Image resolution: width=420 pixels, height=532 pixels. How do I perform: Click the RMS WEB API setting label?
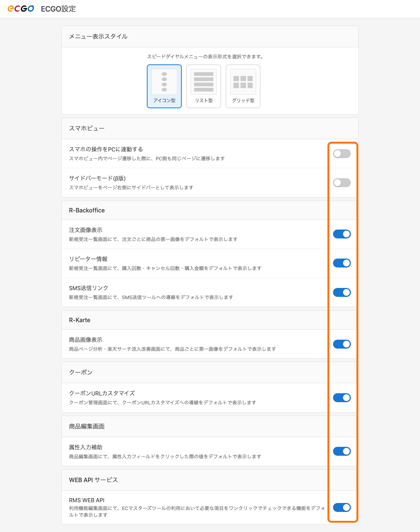[x=87, y=500]
